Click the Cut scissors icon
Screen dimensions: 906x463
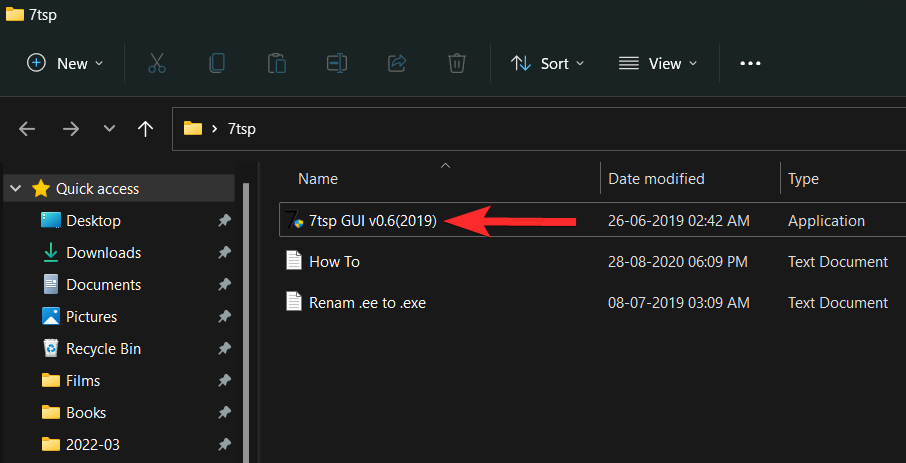(x=156, y=63)
